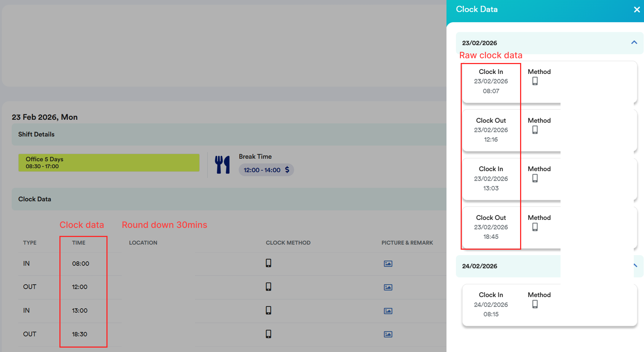
Task: Collapse the 23/02/2026 clock data section
Action: (x=634, y=43)
